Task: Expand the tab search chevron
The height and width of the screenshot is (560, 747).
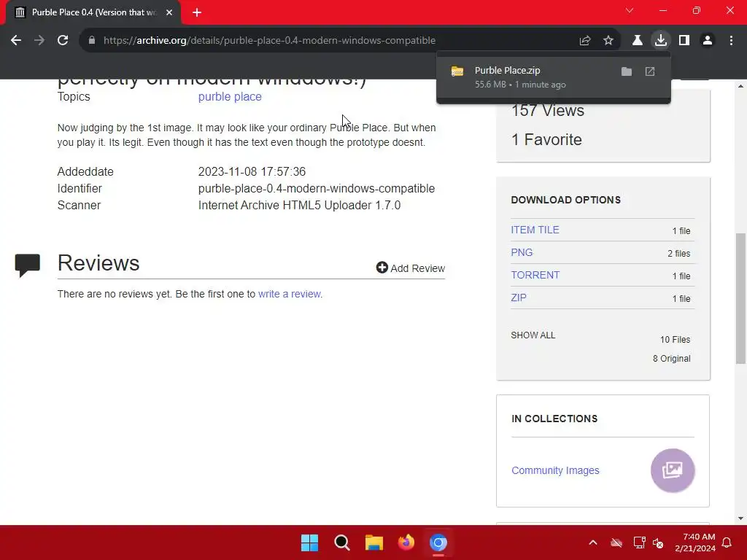Action: coord(630,10)
